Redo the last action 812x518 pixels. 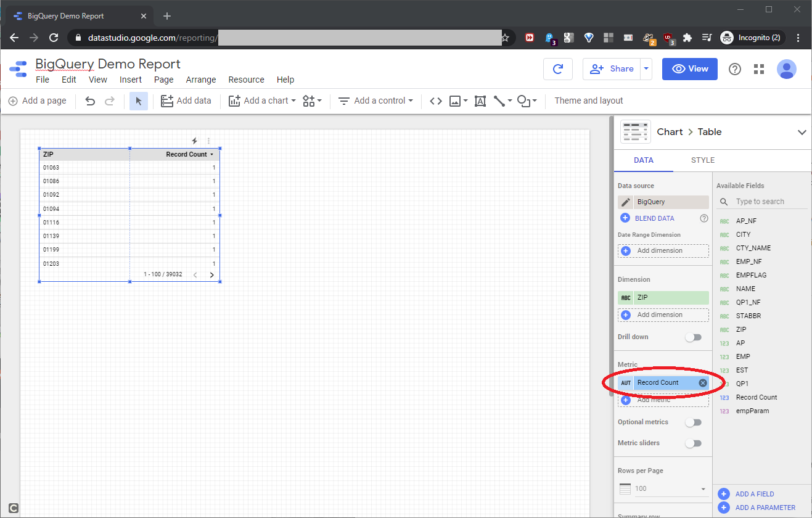[110, 101]
